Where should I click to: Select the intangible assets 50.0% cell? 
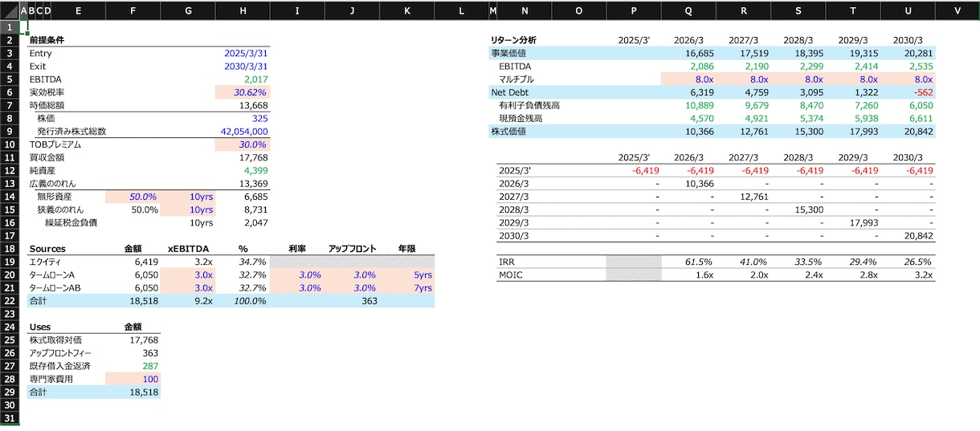(x=133, y=197)
